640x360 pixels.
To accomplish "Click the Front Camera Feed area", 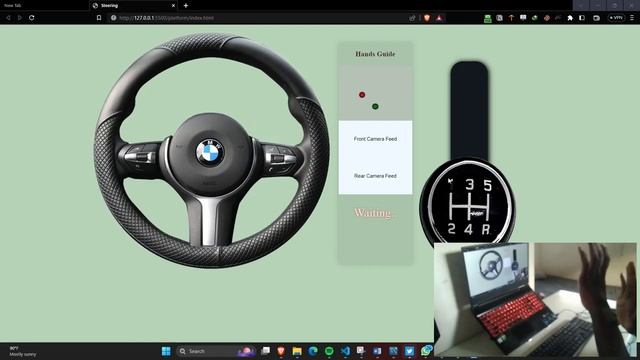I will click(x=375, y=139).
